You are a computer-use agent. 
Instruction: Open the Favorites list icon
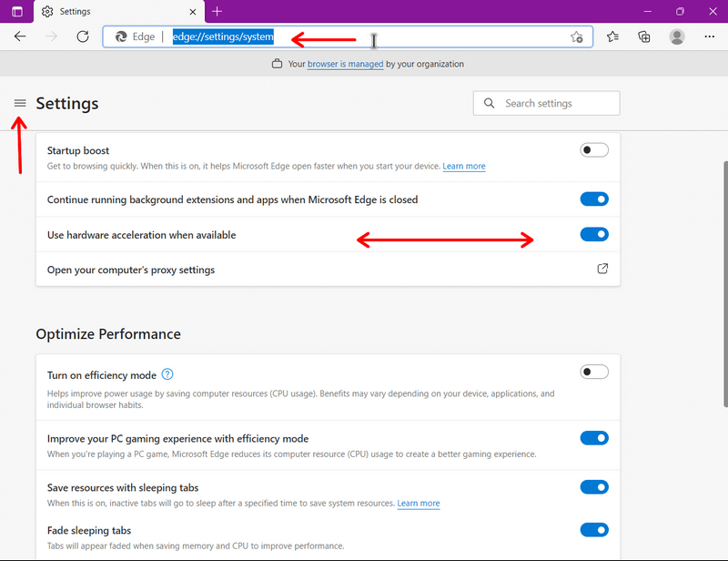pyautogui.click(x=612, y=36)
